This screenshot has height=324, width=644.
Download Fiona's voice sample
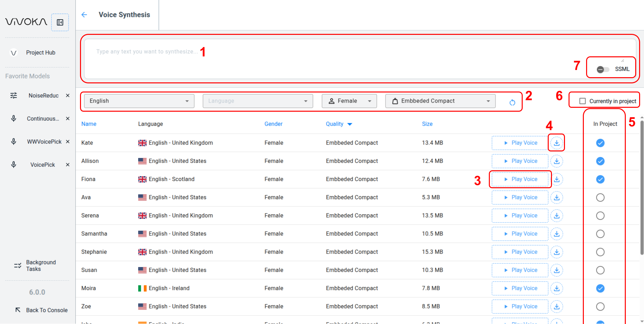pyautogui.click(x=557, y=179)
